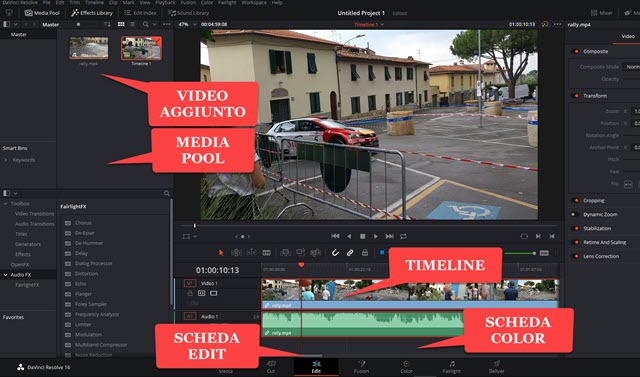Click the timeline playhead marker
The height and width of the screenshot is (377, 640).
point(301,265)
